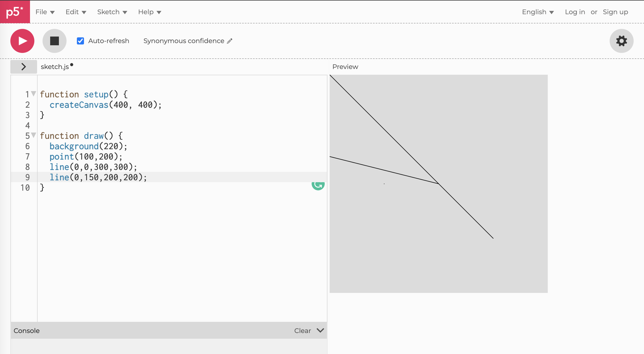
Task: Click the Sign up link
Action: click(x=615, y=12)
